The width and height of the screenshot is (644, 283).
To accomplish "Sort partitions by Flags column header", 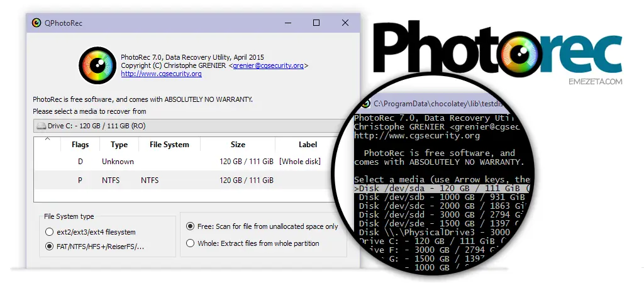I will [80, 145].
